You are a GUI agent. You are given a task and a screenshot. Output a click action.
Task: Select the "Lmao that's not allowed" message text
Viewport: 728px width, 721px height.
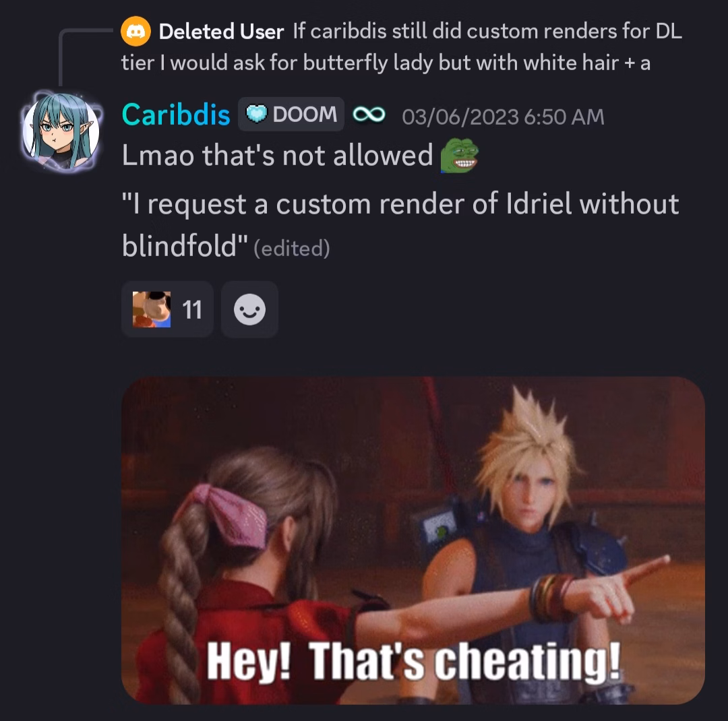tap(277, 156)
